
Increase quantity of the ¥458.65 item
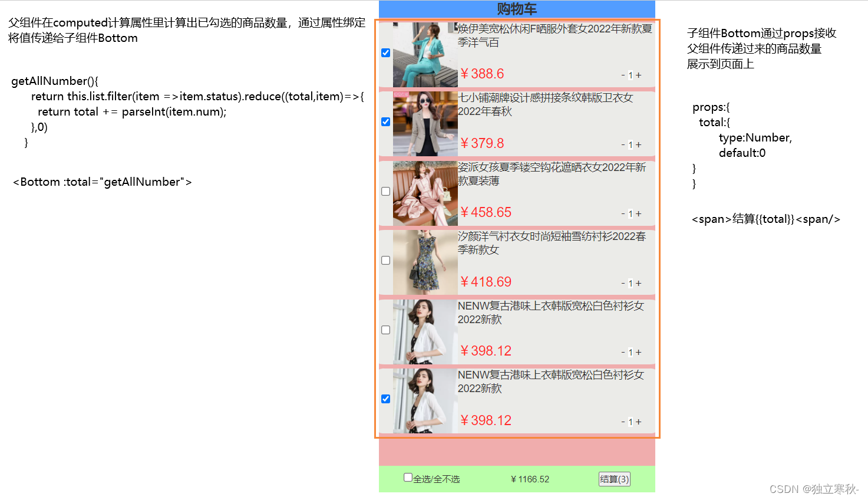pyautogui.click(x=639, y=214)
